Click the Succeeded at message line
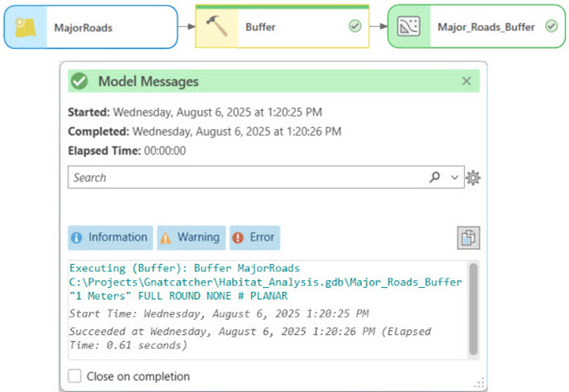The height and width of the screenshot is (392, 569). [x=250, y=338]
